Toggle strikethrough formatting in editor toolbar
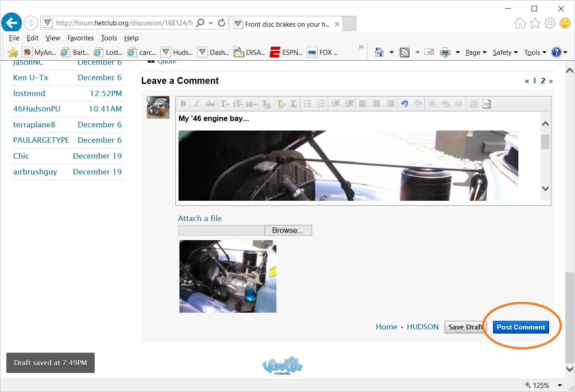The image size is (575, 392). pos(210,104)
